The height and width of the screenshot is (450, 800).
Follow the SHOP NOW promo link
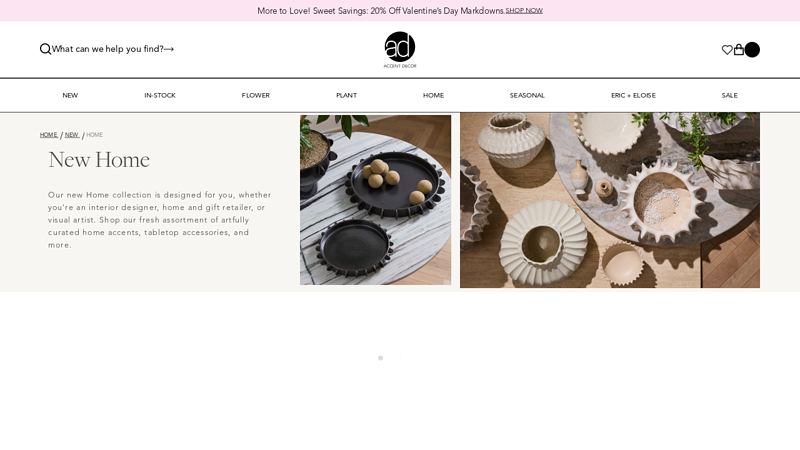tap(524, 11)
